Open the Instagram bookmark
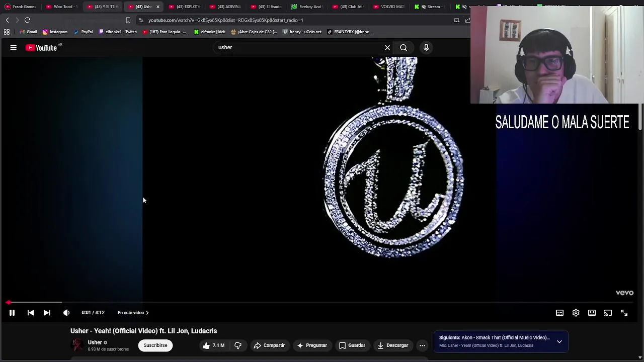 click(x=55, y=32)
